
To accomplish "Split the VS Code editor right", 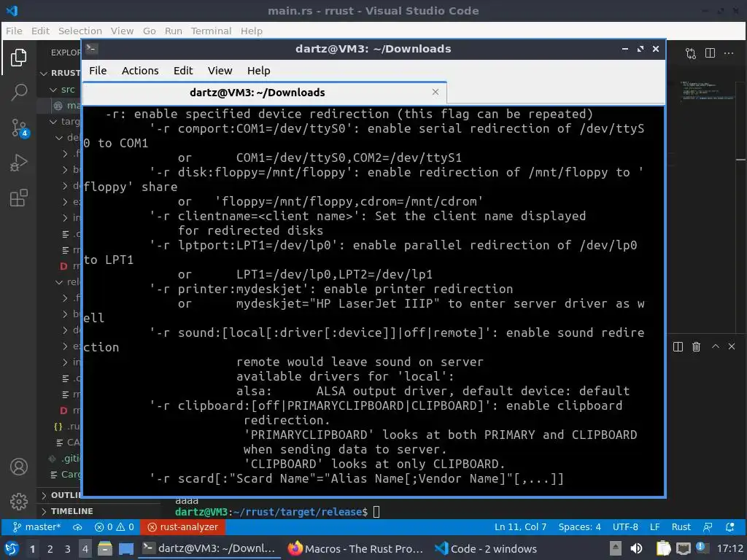I will 710,52.
